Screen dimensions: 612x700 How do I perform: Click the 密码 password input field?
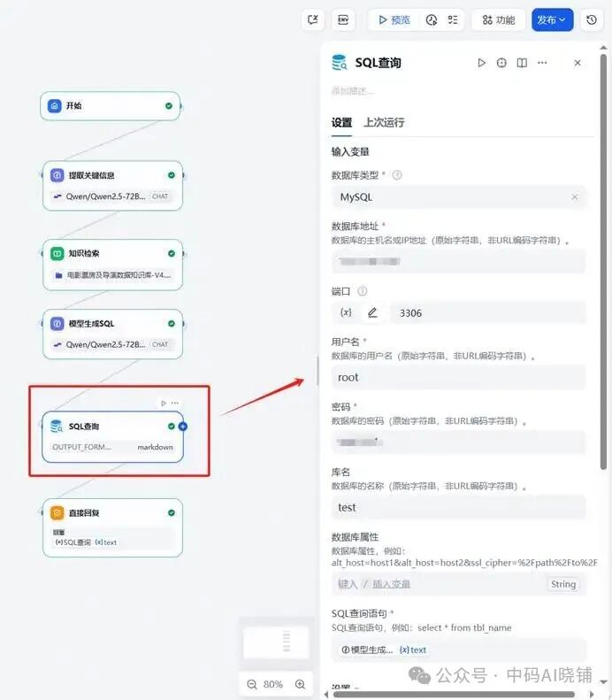pos(458,442)
